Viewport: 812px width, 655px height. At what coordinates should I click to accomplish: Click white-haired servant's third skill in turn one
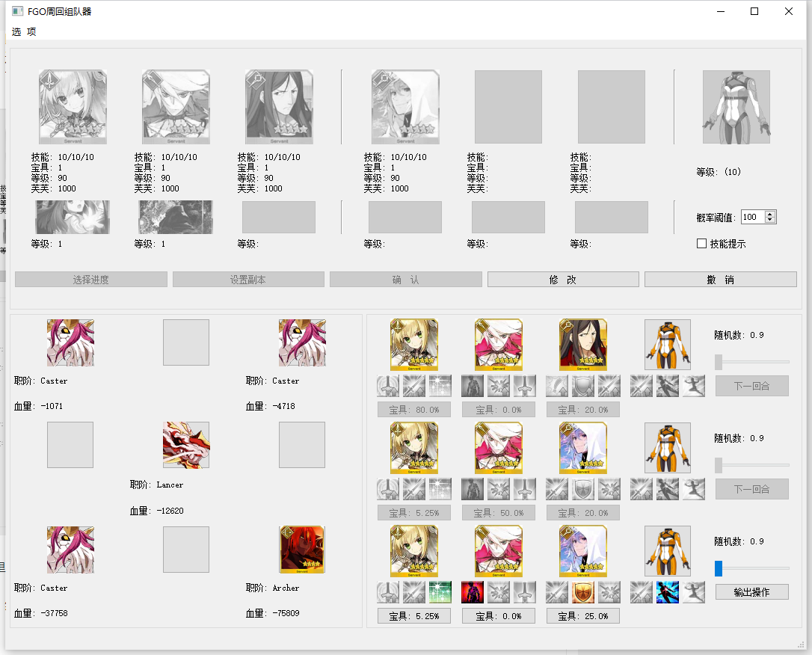tap(525, 386)
